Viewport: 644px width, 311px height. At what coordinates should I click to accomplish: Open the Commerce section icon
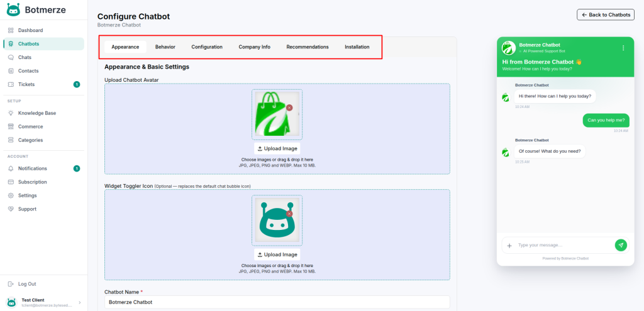[x=11, y=126]
